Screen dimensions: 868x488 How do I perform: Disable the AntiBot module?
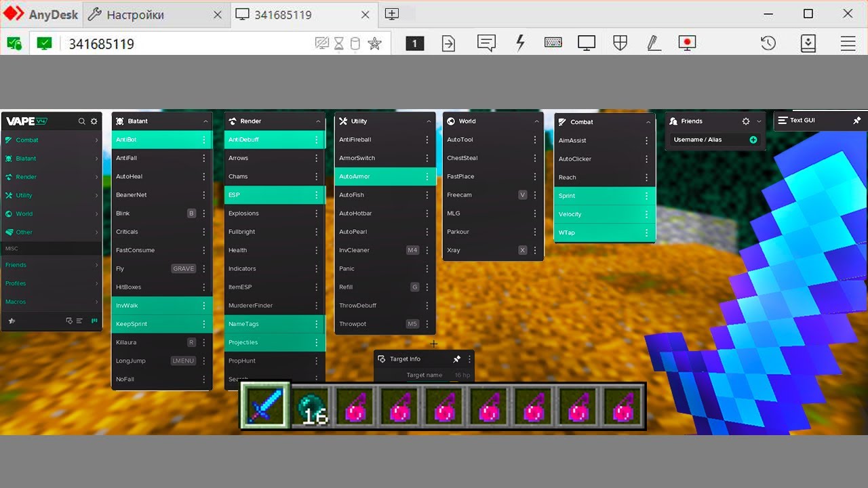pyautogui.click(x=162, y=140)
